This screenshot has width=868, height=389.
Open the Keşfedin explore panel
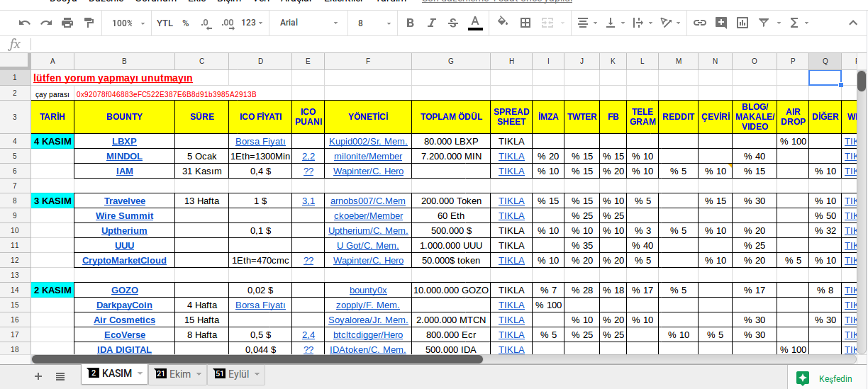point(827,378)
